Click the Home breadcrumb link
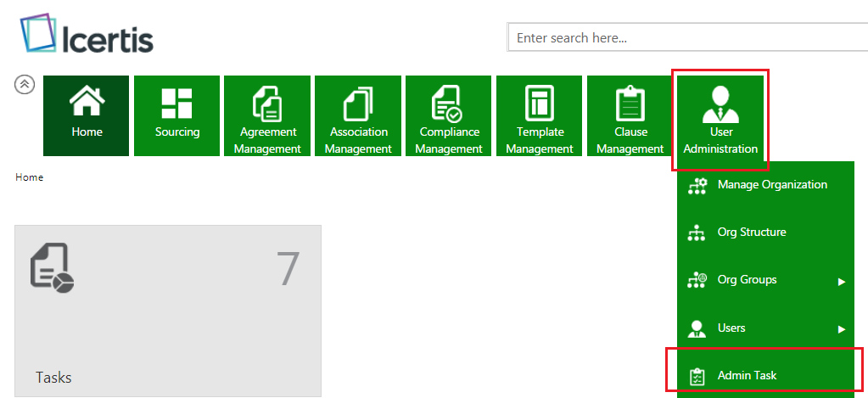The image size is (868, 398). click(29, 177)
